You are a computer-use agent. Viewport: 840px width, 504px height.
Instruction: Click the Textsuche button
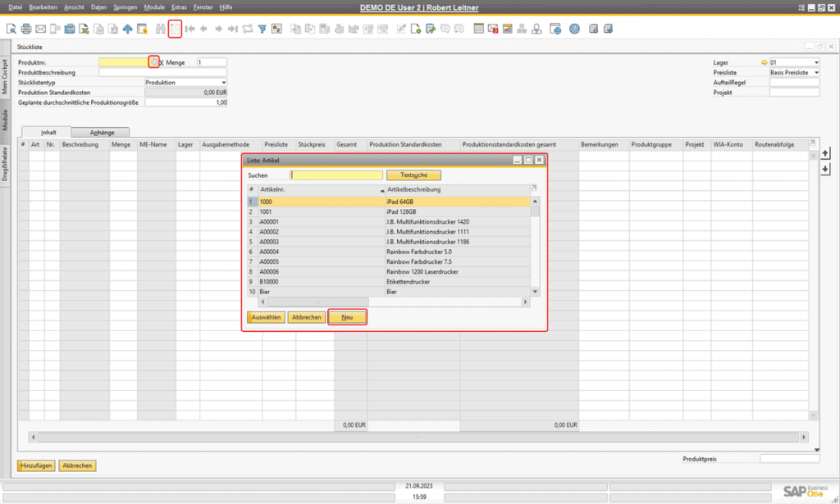click(x=413, y=175)
